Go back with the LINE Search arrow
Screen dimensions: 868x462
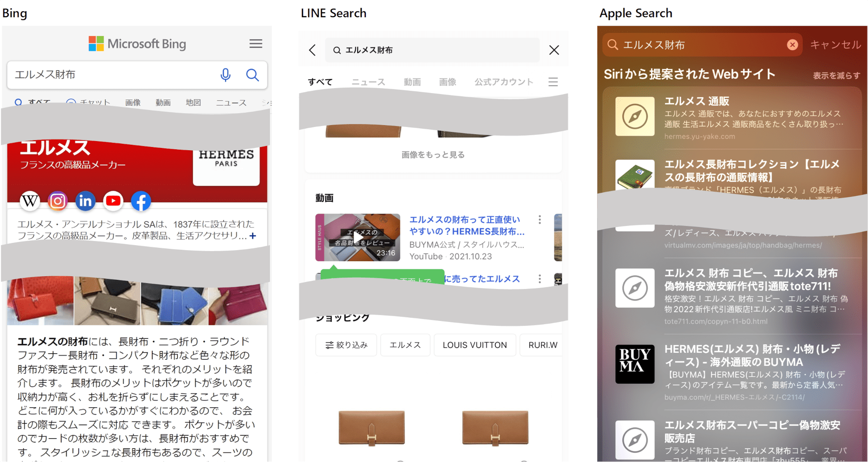pyautogui.click(x=312, y=50)
